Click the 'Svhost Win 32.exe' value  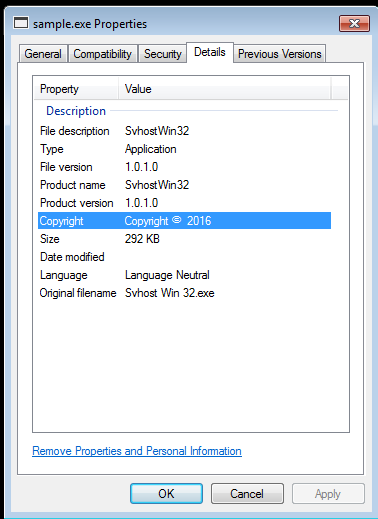169,293
